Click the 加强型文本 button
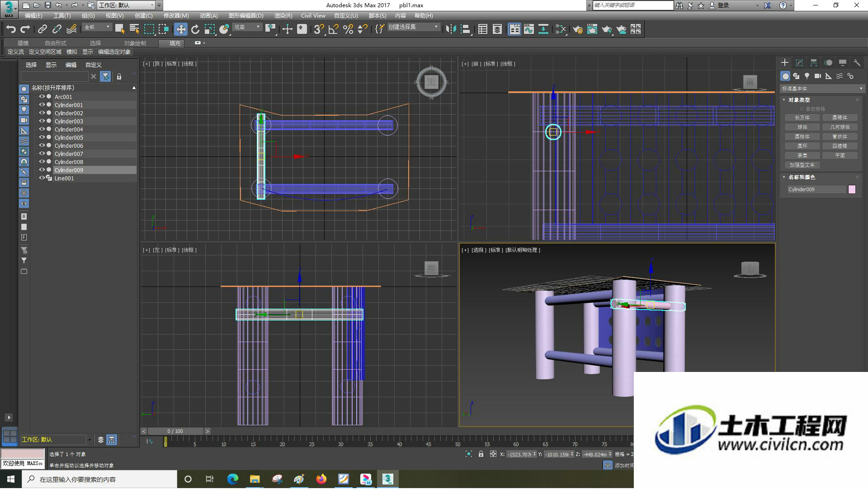The width and height of the screenshot is (868, 489). pyautogui.click(x=802, y=165)
